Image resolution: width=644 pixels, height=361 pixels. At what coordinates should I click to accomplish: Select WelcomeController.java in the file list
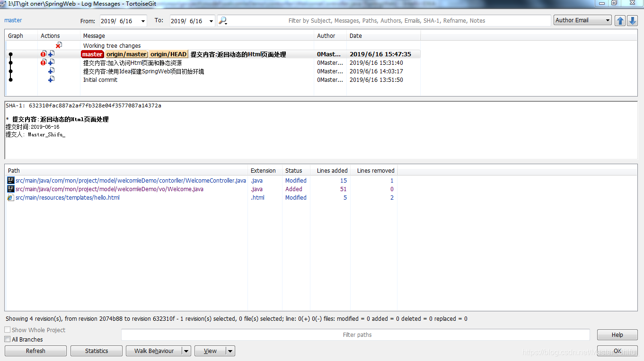coord(131,180)
